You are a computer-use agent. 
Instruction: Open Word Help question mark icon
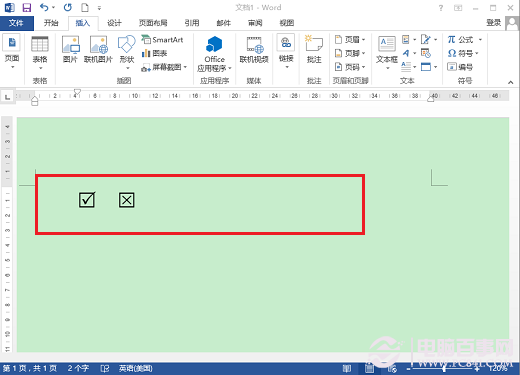[x=441, y=8]
